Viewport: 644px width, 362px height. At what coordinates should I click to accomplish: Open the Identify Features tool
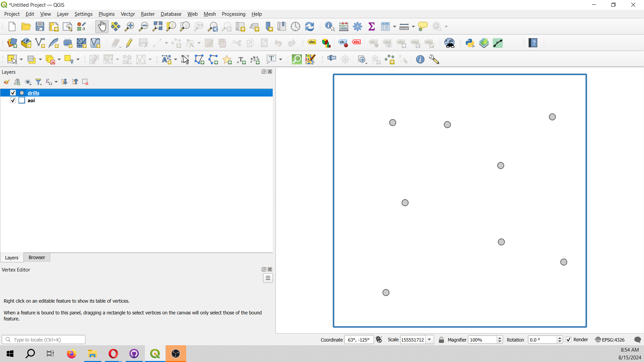[329, 26]
